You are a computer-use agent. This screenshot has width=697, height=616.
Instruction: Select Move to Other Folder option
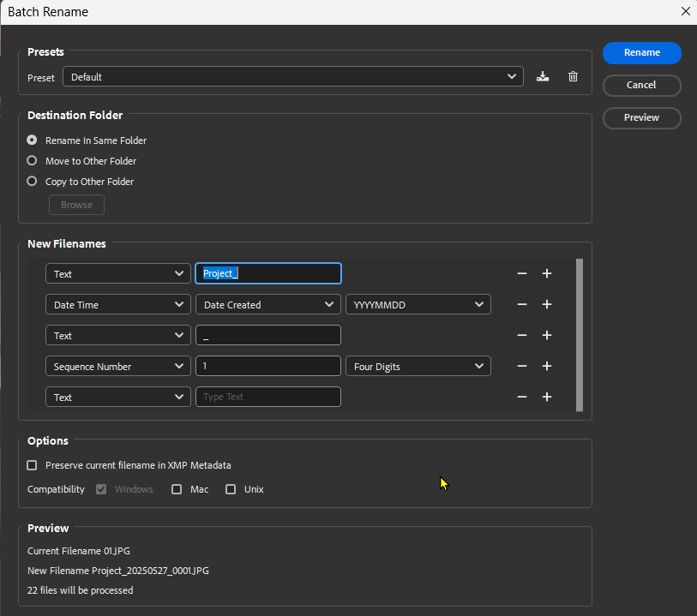click(x=32, y=160)
